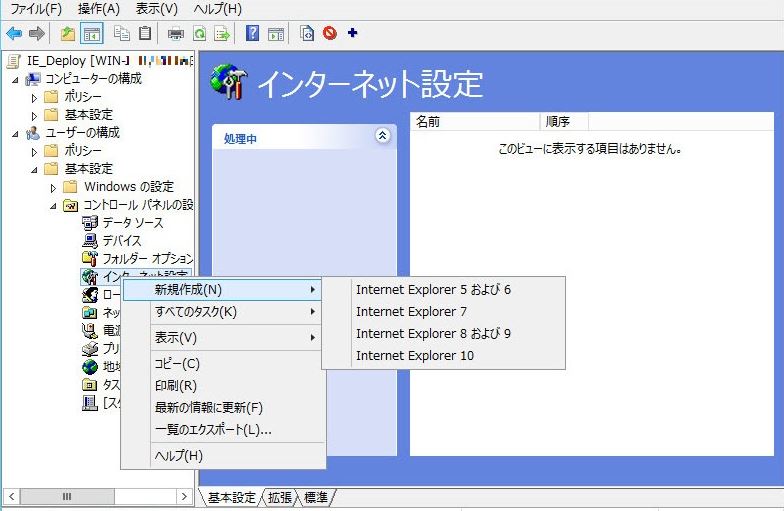Screen dimensions: 784x511
Task: Click the blue plus icon in toolbar
Action: coord(352,33)
